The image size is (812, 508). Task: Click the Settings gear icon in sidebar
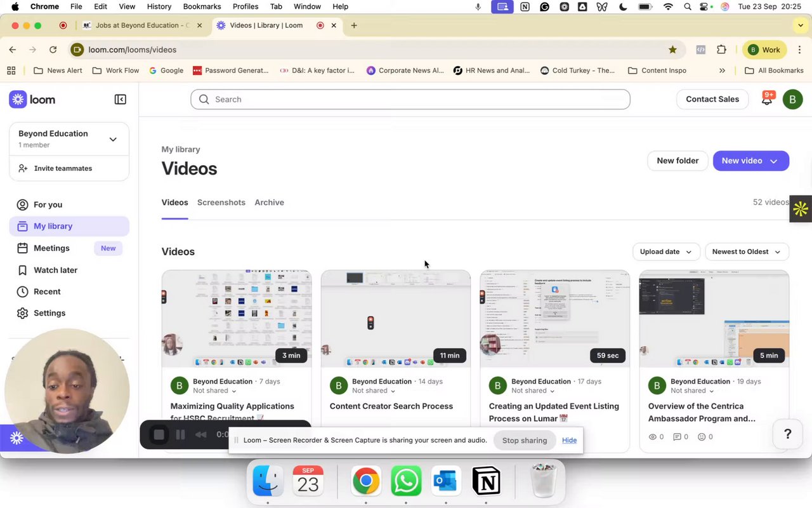pyautogui.click(x=22, y=313)
